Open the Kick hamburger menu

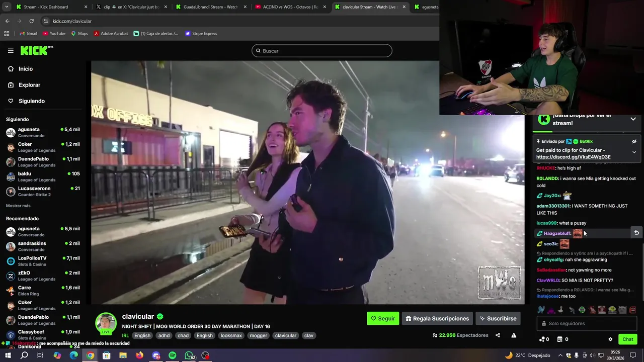[11, 51]
